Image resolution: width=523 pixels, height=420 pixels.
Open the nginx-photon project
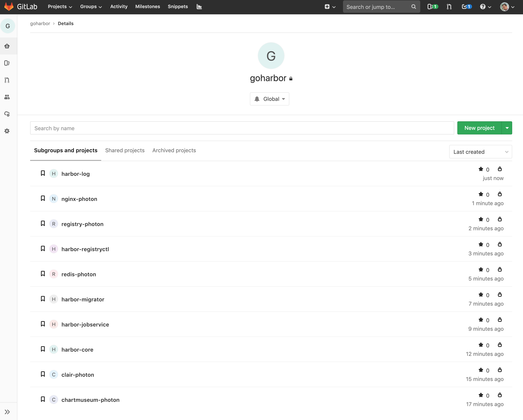(x=79, y=199)
